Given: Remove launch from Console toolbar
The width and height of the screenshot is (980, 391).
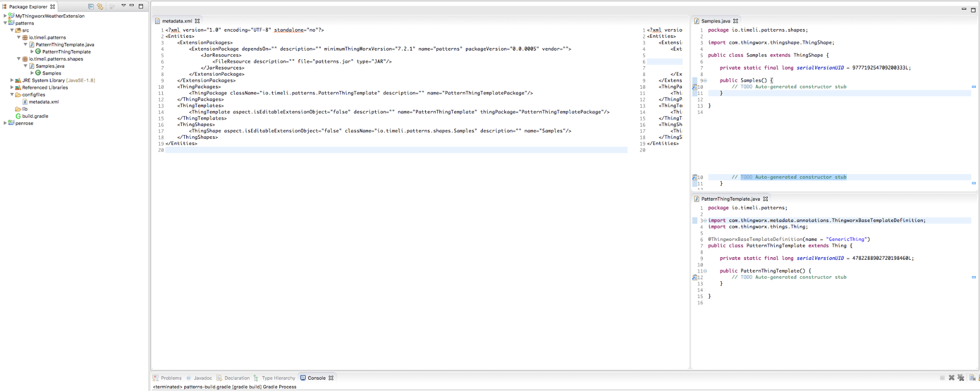Looking at the screenshot, I should (951, 378).
